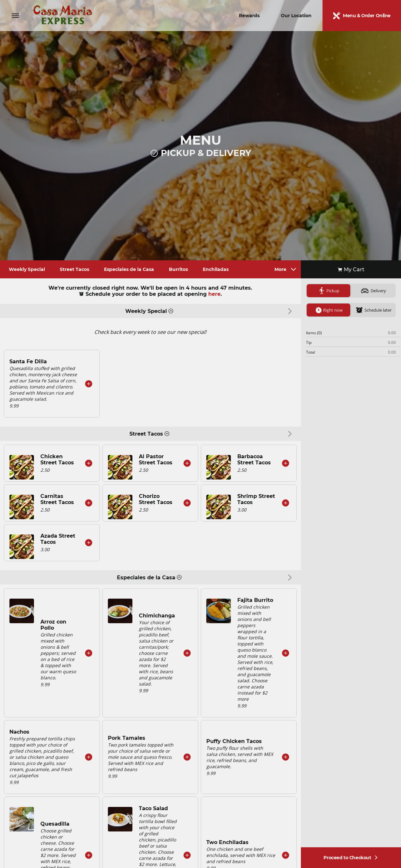
Task: Select the Pork Tamales item title
Action: click(127, 738)
